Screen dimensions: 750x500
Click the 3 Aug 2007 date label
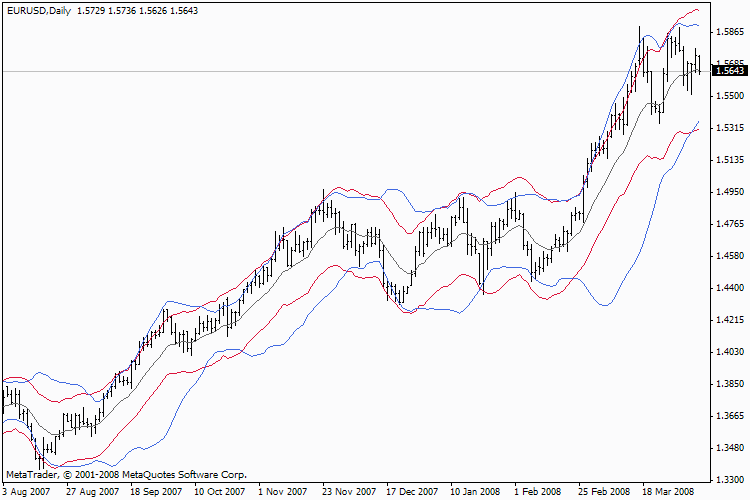(x=26, y=491)
